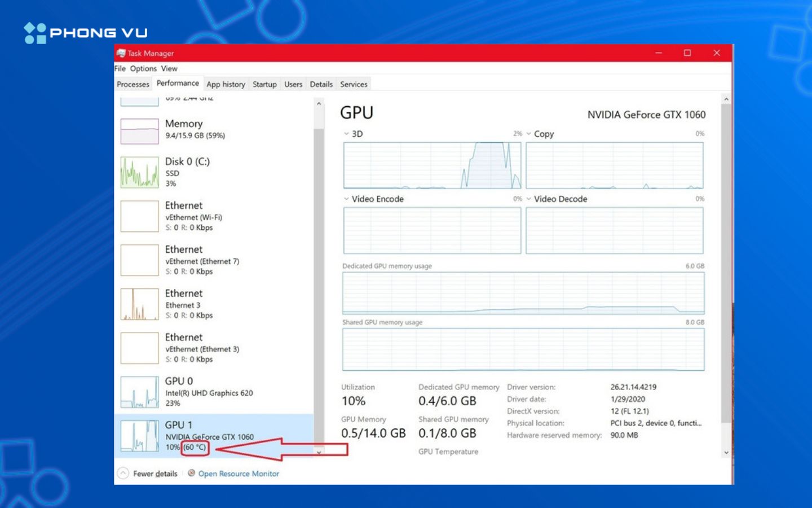
Task: Open the Video Decode engine dropdown
Action: pyautogui.click(x=529, y=199)
